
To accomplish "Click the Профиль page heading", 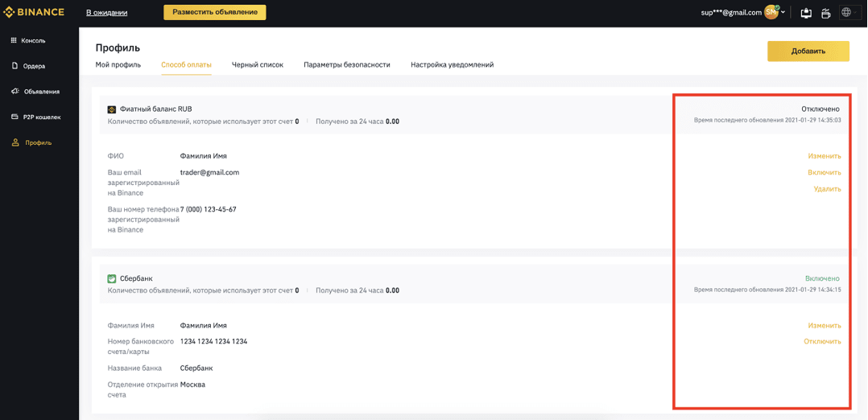I will pos(118,48).
